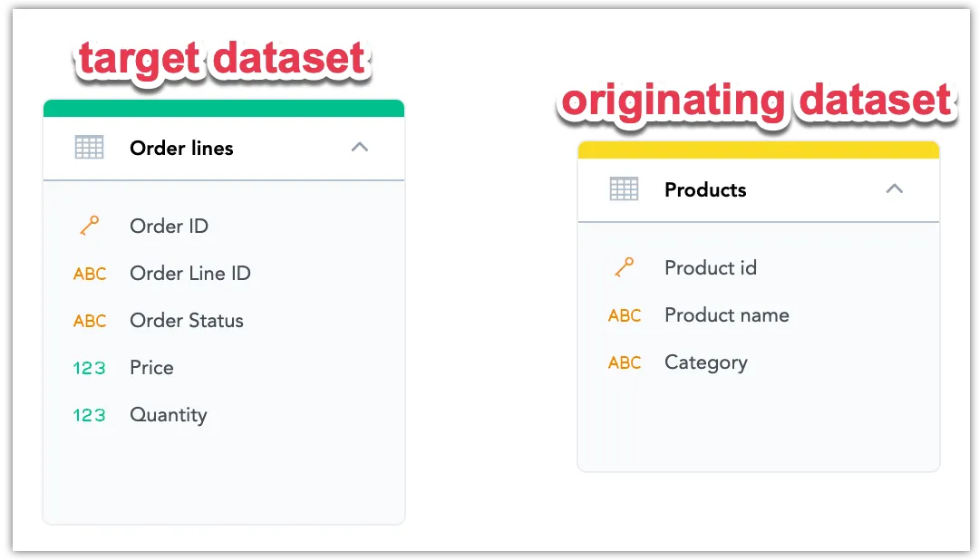The image size is (979, 560).
Task: Click the 123 icon beside Quantity
Action: 90,415
